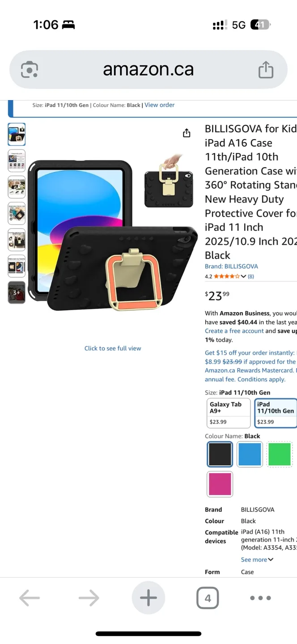Screen dimensions: 297x644
Task: Choose the blue colour swatch
Action: (250, 454)
